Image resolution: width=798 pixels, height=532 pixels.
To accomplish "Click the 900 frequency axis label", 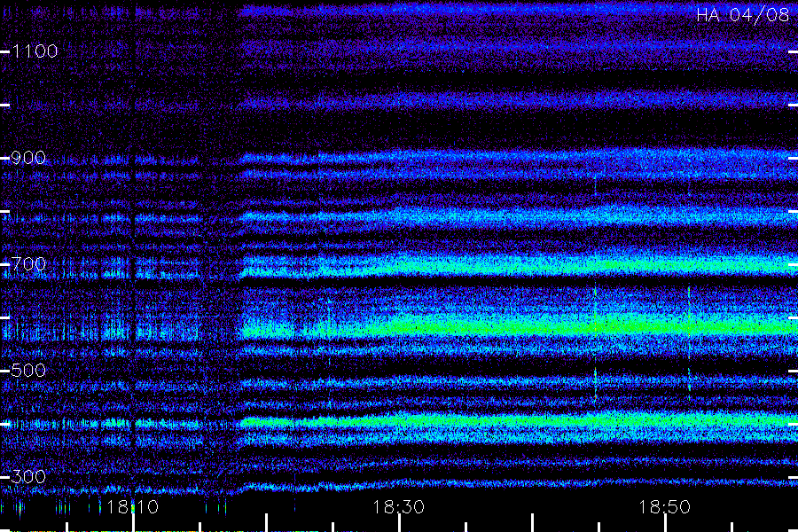I will point(28,158).
